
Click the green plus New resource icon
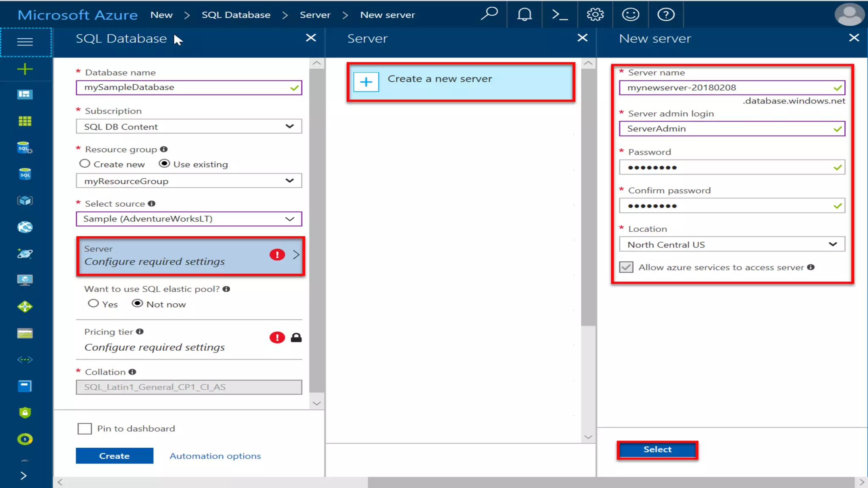(25, 69)
